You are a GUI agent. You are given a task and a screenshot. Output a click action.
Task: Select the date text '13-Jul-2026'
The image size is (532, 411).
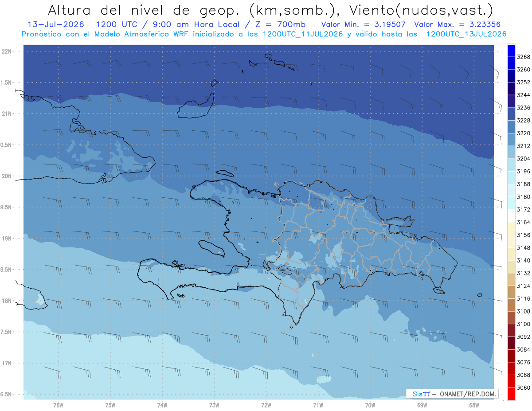tap(55, 24)
